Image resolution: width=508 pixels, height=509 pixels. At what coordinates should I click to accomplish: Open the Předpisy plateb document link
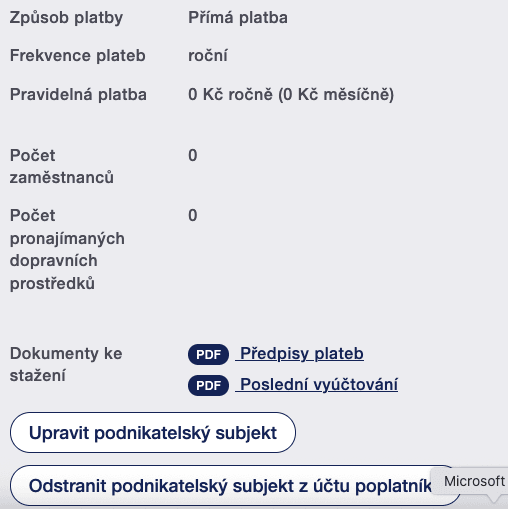(299, 354)
